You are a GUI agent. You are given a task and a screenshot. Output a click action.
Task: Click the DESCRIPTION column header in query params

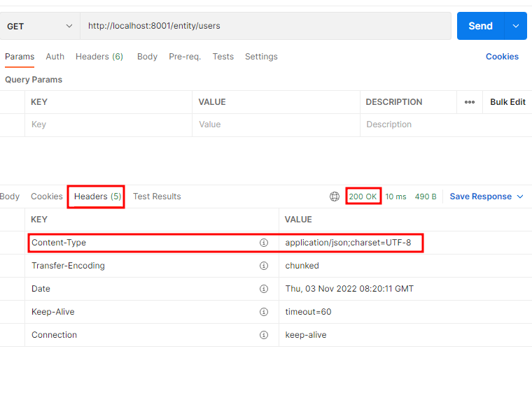(x=394, y=102)
